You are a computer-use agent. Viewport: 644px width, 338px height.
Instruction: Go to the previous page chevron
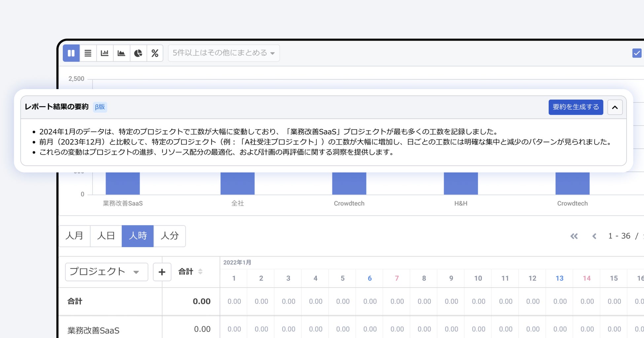(x=594, y=236)
